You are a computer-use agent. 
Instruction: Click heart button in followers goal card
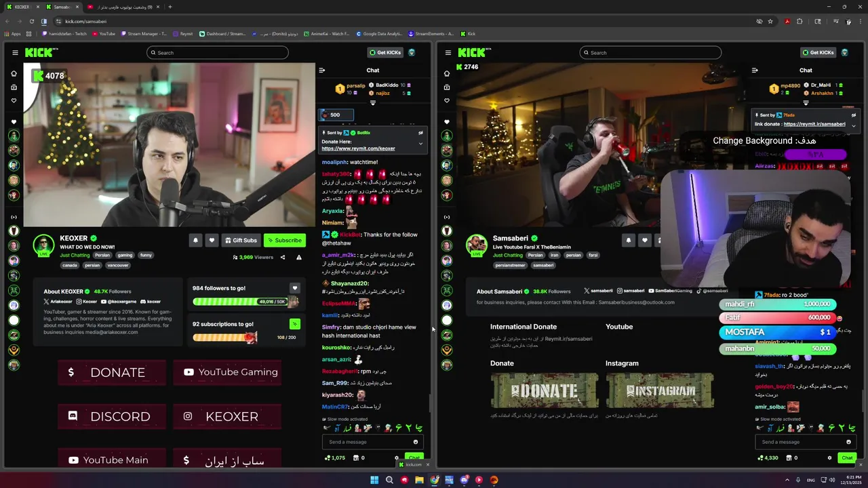point(294,288)
